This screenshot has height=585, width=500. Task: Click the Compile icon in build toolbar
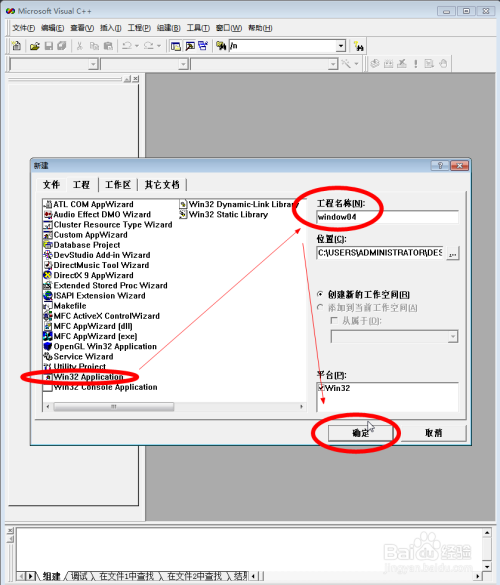(375, 64)
